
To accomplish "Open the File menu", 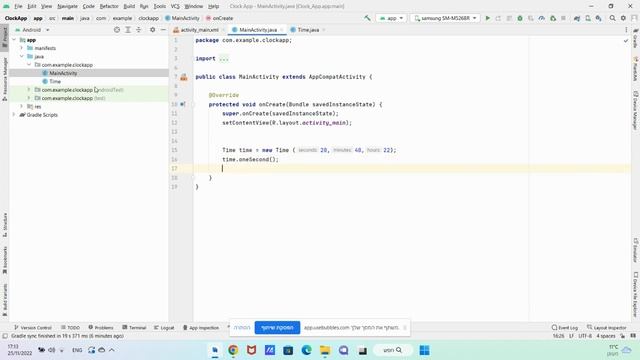I will click(x=18, y=6).
